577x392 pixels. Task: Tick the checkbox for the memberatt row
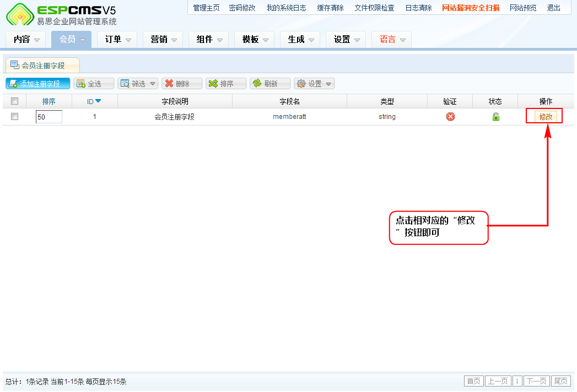pos(15,117)
